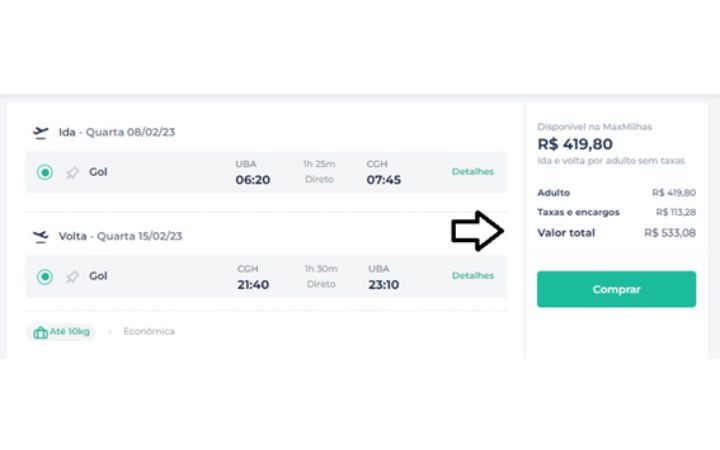Screen dimensions: 720x450
Task: Select the outbound Gol flight radio button
Action: pos(45,173)
